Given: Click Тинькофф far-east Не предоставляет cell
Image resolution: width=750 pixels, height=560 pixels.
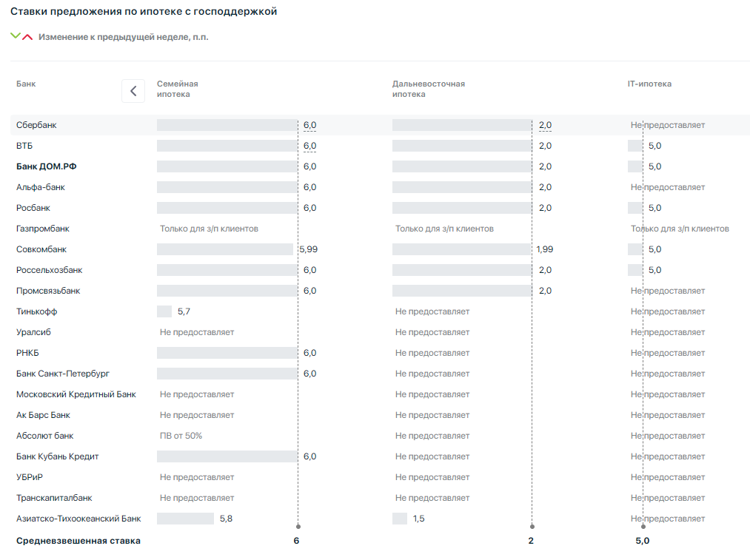Looking at the screenshot, I should (x=432, y=311).
